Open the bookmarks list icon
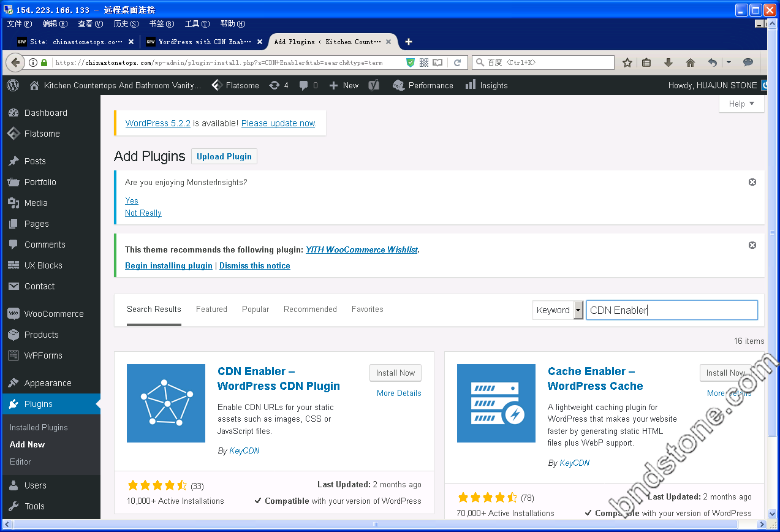 [646, 63]
